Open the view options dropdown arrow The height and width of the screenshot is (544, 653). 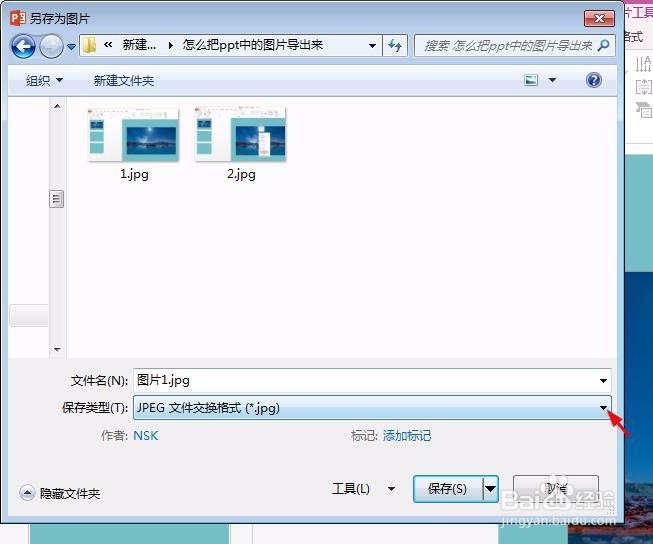point(552,80)
